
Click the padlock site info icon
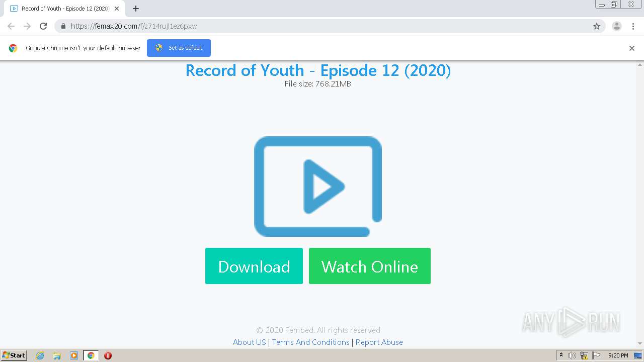tap(63, 26)
